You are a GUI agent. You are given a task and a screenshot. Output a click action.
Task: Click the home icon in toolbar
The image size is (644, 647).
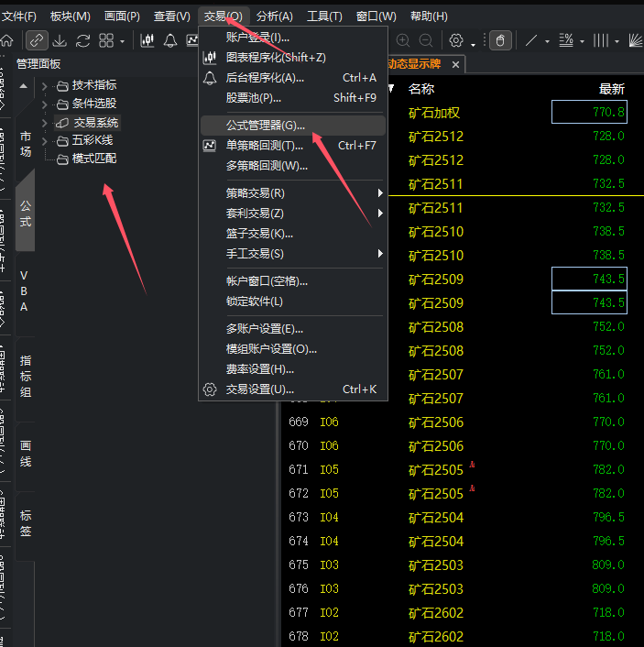click(6, 40)
